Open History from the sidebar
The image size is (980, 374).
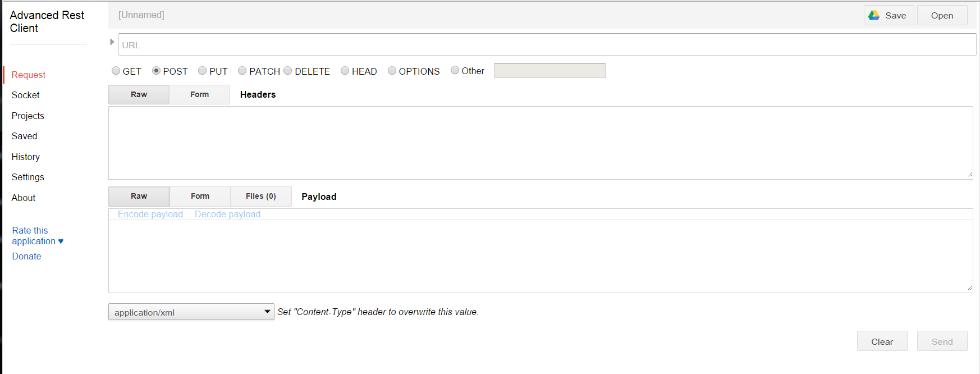(26, 157)
